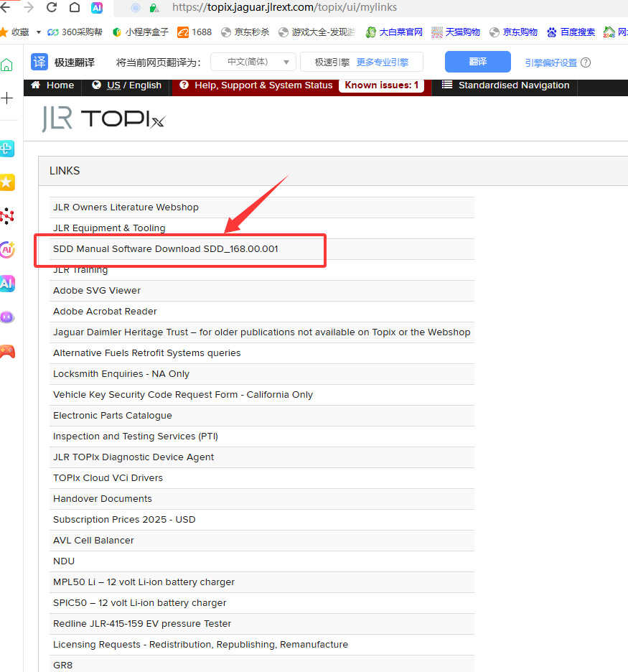Open the purple chat bot sidebar icon
The image size is (628, 672).
[7, 317]
